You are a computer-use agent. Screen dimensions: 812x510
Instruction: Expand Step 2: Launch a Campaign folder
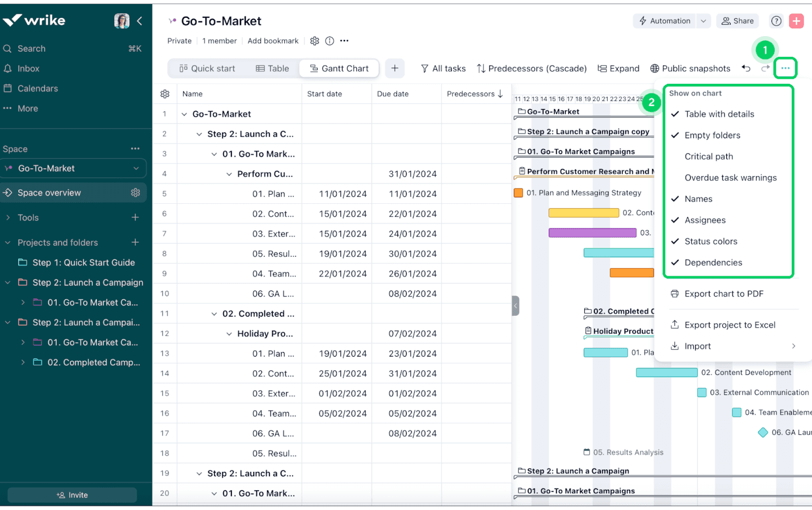(x=7, y=282)
